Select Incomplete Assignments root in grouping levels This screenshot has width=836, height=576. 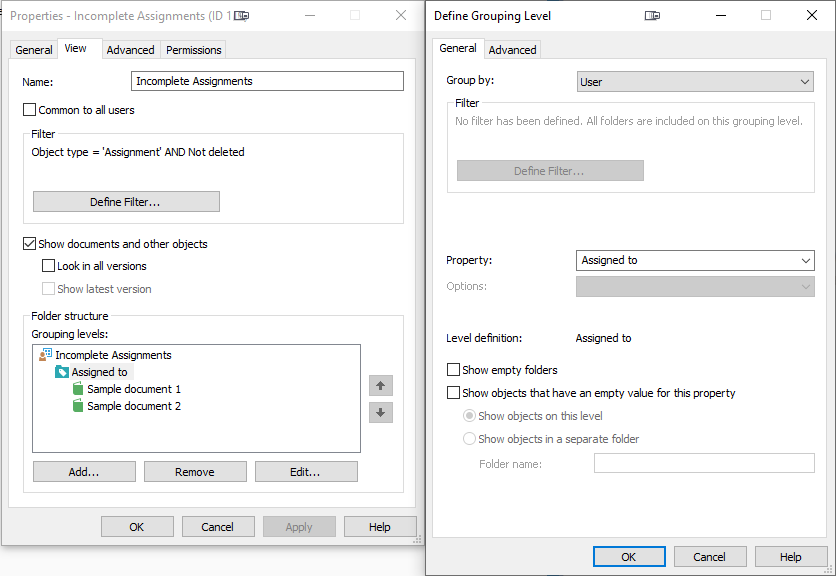click(113, 355)
